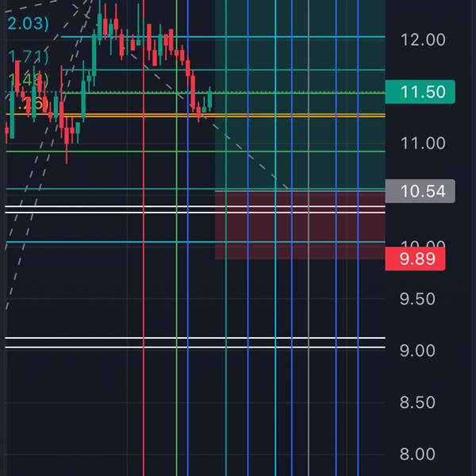476x476 pixels.
Task: Click the green 11.50 current price label
Action: [x=420, y=92]
